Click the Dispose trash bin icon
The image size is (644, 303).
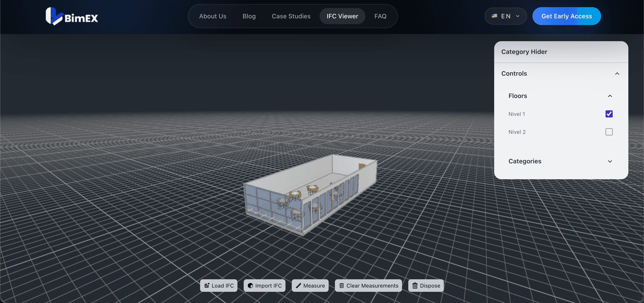click(x=415, y=286)
